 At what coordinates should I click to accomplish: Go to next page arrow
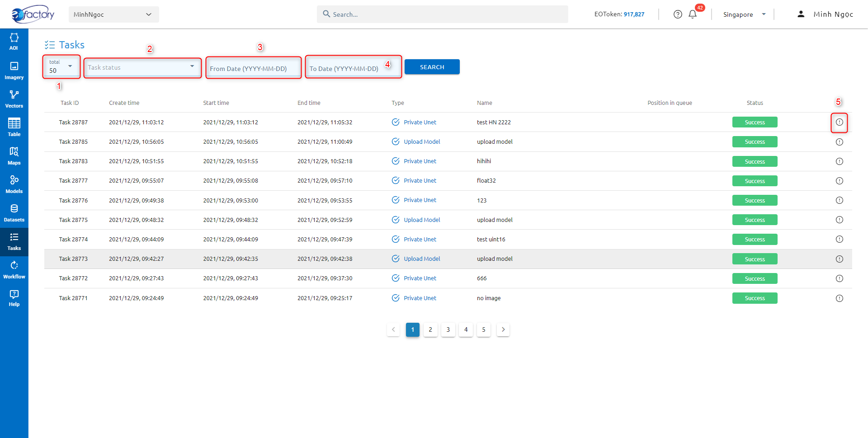(503, 330)
